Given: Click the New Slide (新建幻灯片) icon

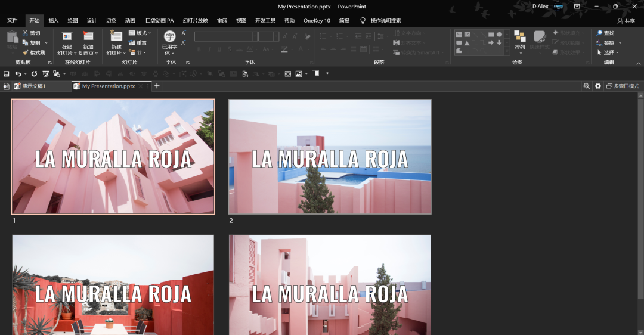Looking at the screenshot, I should pos(116,36).
